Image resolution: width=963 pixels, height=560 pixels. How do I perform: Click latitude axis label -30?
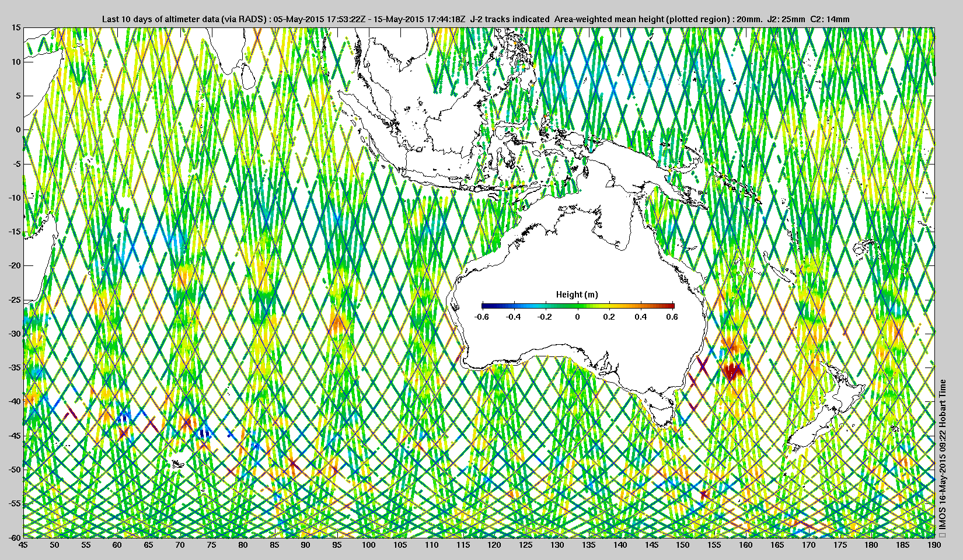15,334
